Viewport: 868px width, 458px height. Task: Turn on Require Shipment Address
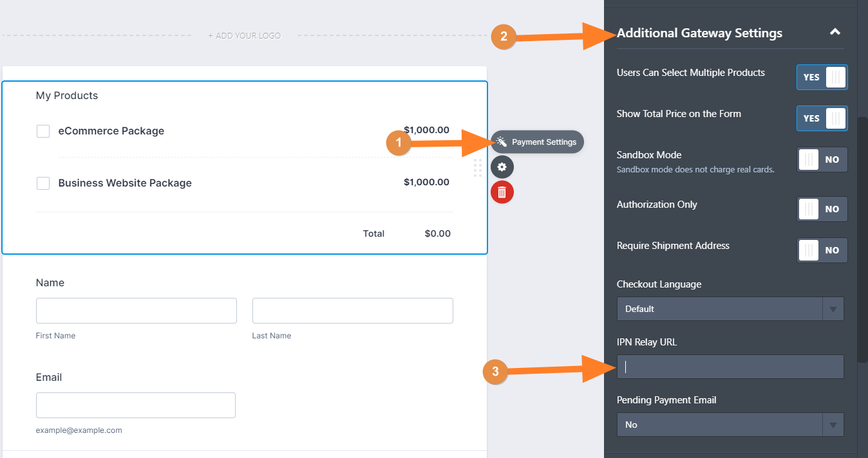822,250
